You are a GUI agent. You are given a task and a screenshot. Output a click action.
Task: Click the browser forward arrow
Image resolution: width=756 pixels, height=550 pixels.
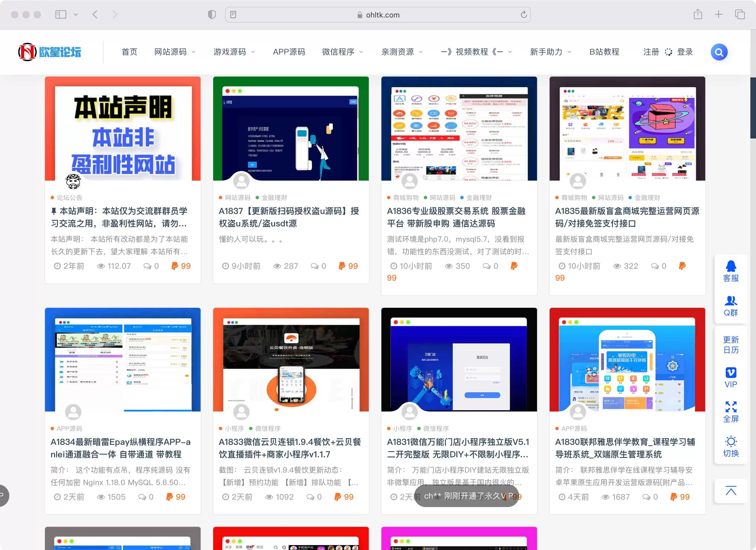[115, 14]
